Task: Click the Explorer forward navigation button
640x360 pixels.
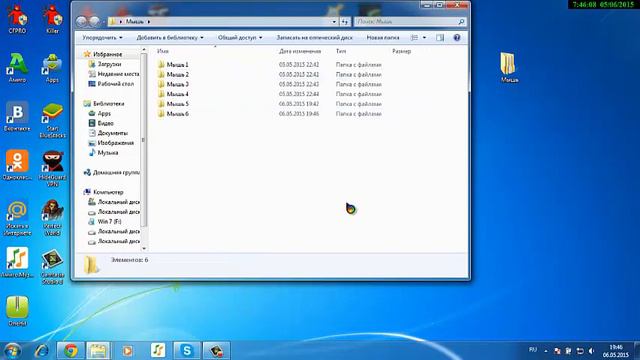Action: coord(94,21)
